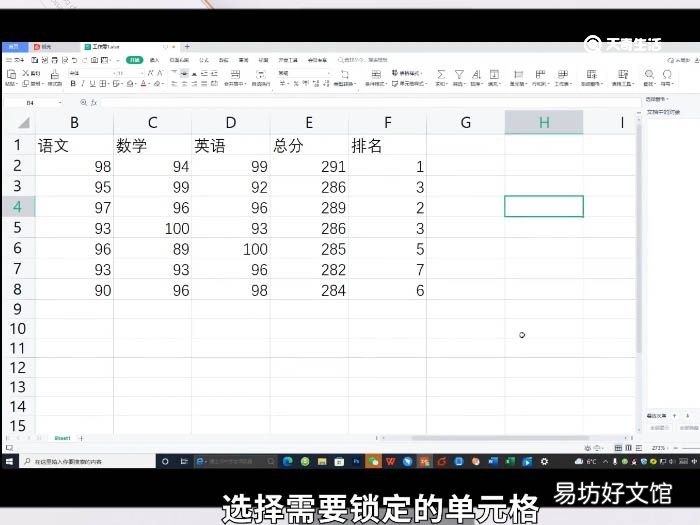Switch to Sheet1 tab
Image resolution: width=700 pixels, height=525 pixels.
(62, 438)
